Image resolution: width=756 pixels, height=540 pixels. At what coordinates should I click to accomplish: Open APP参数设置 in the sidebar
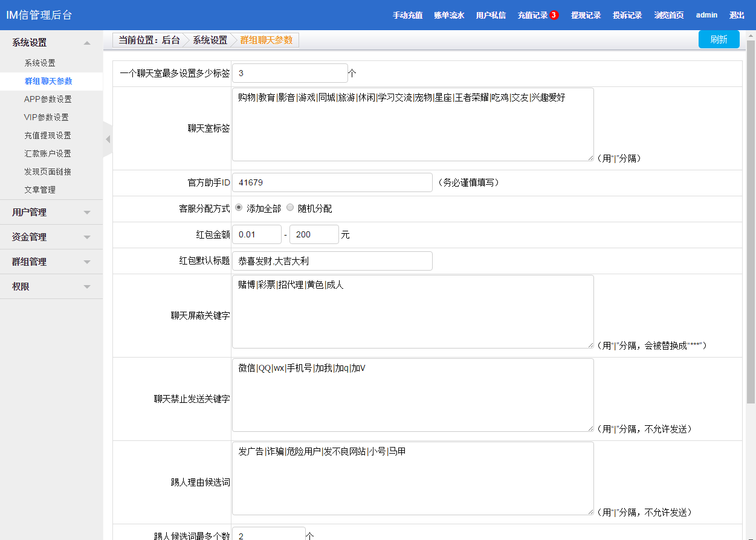[x=48, y=99]
